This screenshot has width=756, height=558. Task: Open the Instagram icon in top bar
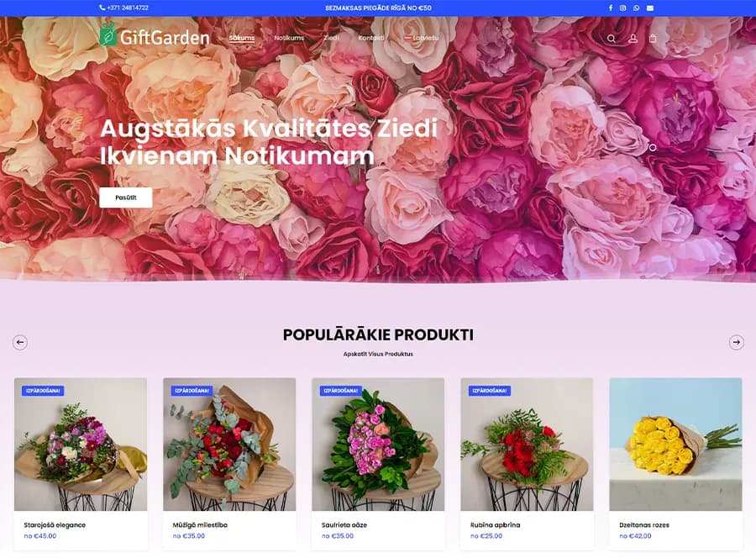pos(623,8)
